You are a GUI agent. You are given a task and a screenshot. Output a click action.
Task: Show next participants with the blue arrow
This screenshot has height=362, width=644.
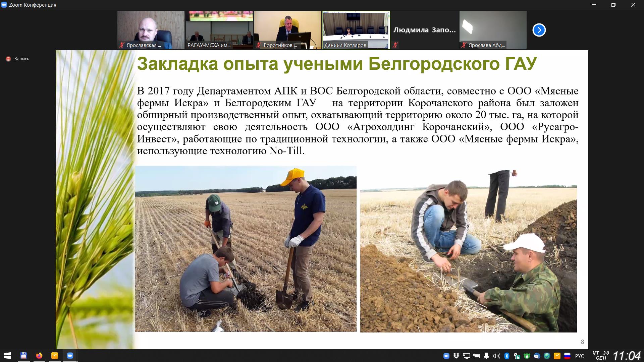pyautogui.click(x=539, y=30)
